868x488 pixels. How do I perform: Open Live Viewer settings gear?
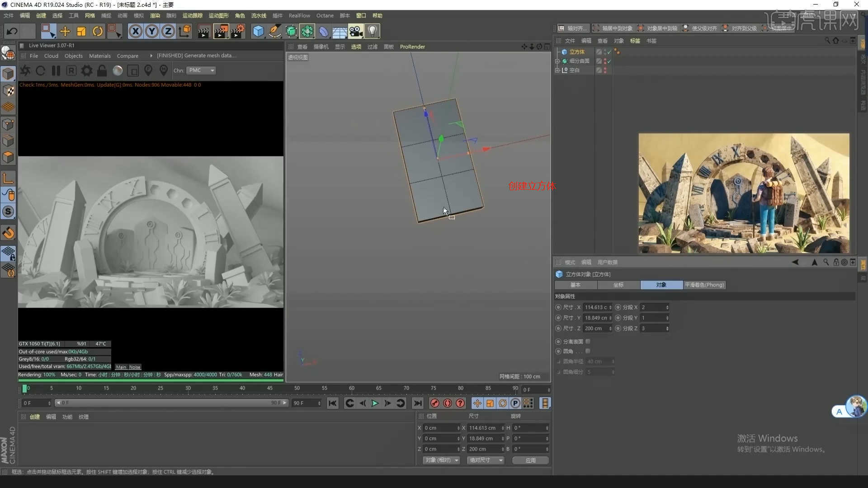(x=86, y=70)
